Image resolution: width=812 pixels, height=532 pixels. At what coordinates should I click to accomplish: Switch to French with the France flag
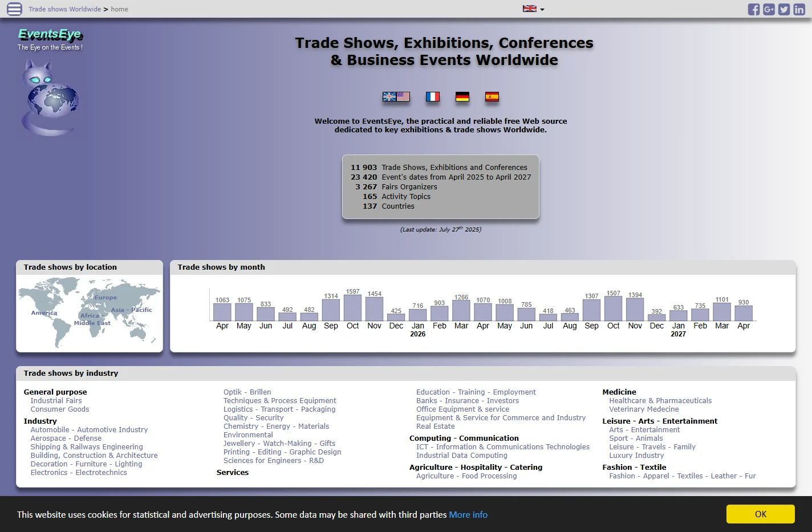(x=433, y=97)
